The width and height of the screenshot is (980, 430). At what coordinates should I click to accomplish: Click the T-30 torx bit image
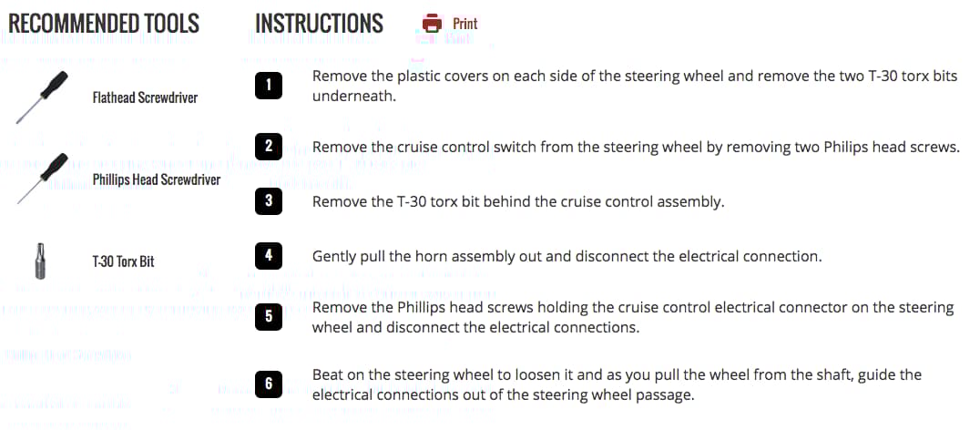(40, 260)
